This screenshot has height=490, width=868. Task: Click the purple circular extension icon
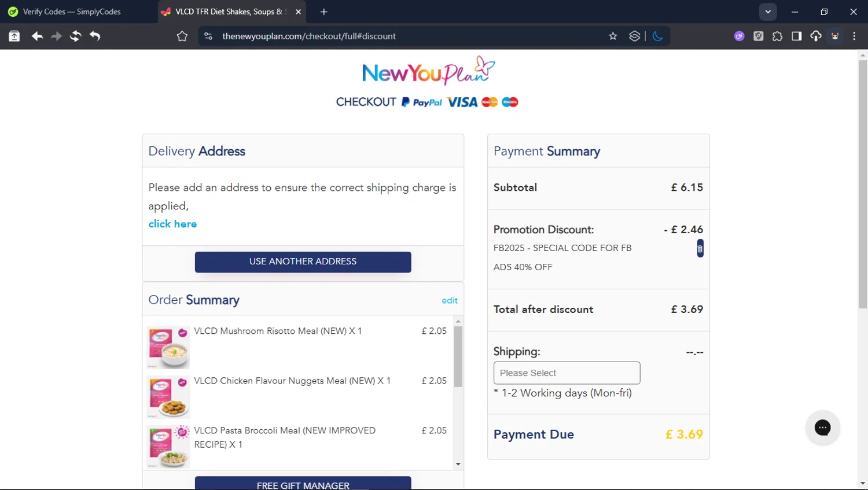739,36
